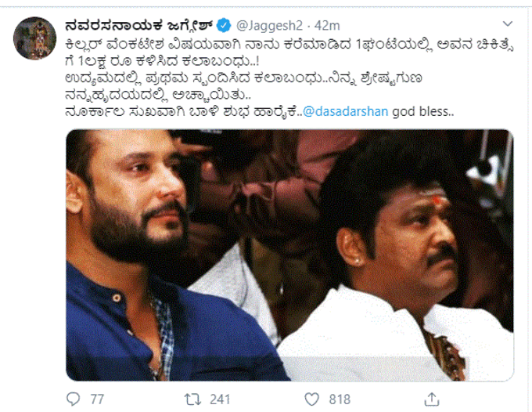Open the share upload icon
This screenshot has width=532, height=412.
[x=432, y=399]
